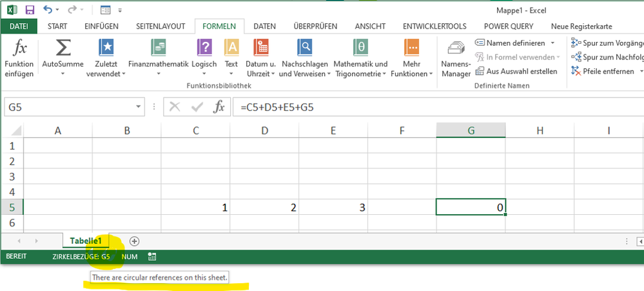The width and height of the screenshot is (644, 291).
Task: Click the Save icon in quick access toolbar
Action: (30, 9)
